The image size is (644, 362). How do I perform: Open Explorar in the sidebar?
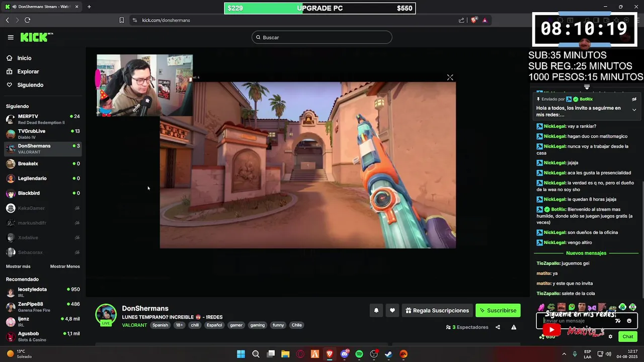click(x=28, y=71)
